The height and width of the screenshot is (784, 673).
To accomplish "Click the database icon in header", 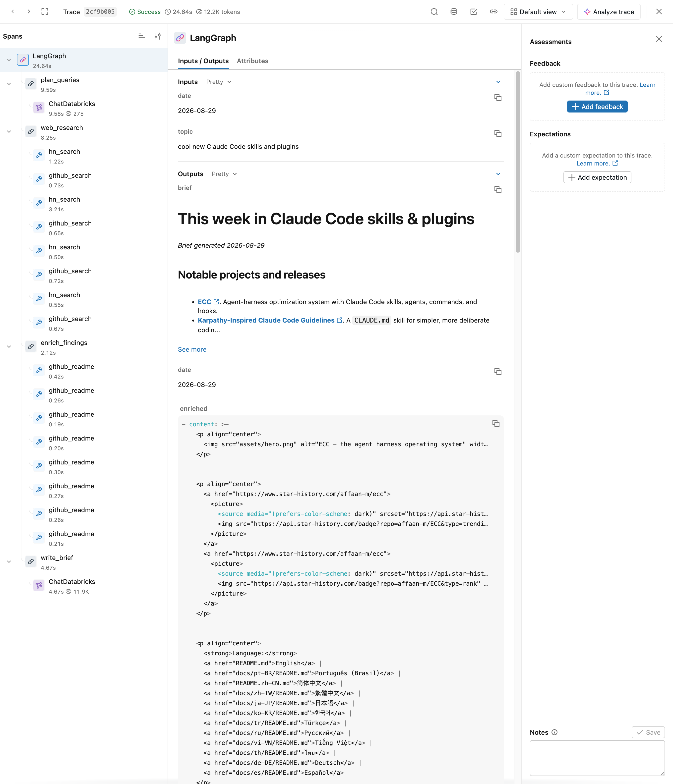I will point(454,12).
